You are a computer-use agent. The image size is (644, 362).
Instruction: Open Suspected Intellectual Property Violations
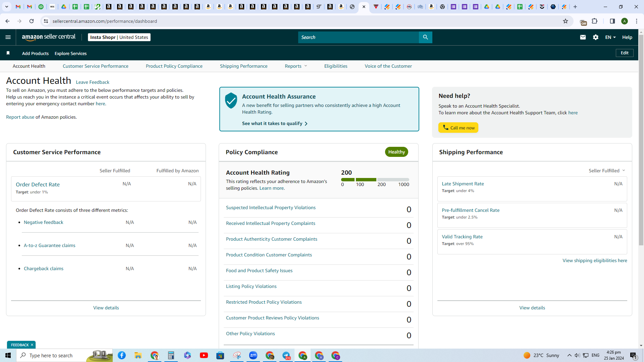tap(271, 207)
